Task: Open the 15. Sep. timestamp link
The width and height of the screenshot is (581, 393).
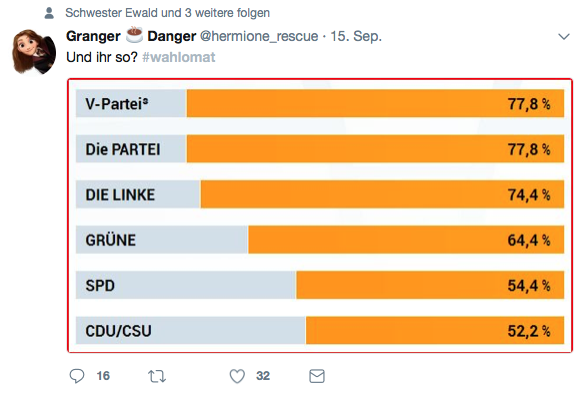Action: (x=356, y=36)
